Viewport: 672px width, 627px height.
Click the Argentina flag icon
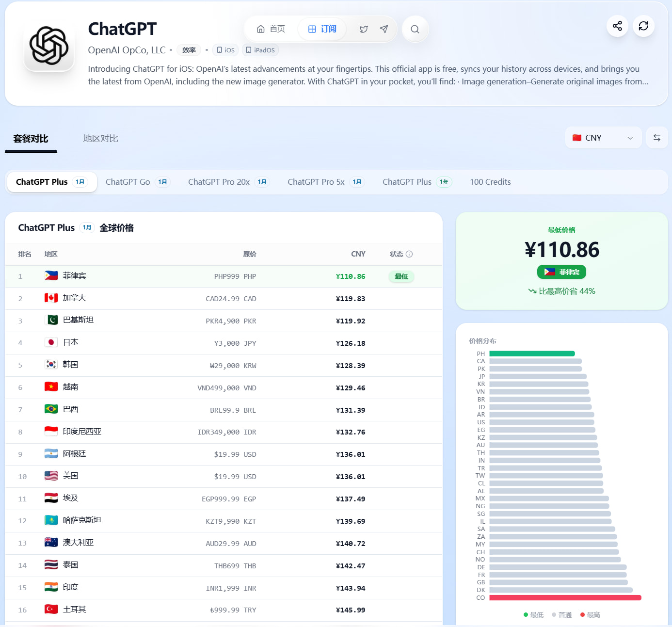point(51,454)
